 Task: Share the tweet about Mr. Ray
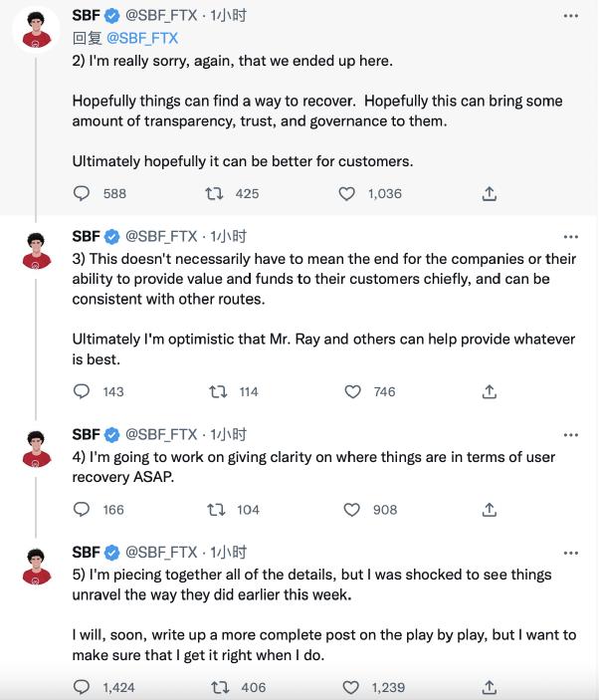[x=490, y=391]
